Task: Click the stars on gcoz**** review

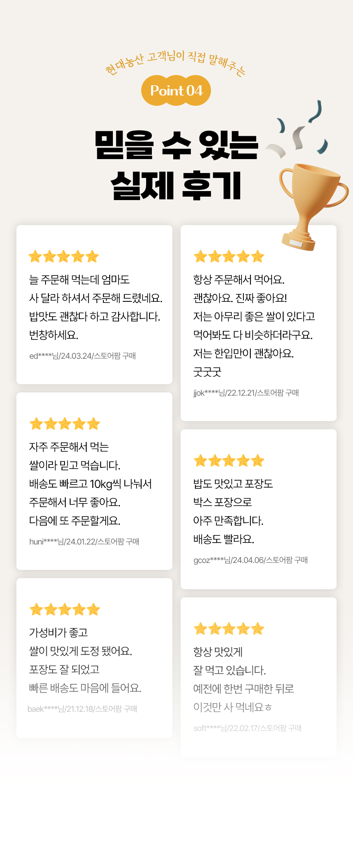Action: coord(229,461)
